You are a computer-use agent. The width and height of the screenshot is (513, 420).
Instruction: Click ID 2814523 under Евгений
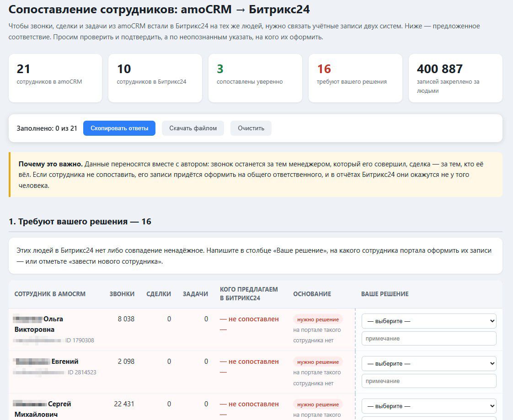(82, 372)
